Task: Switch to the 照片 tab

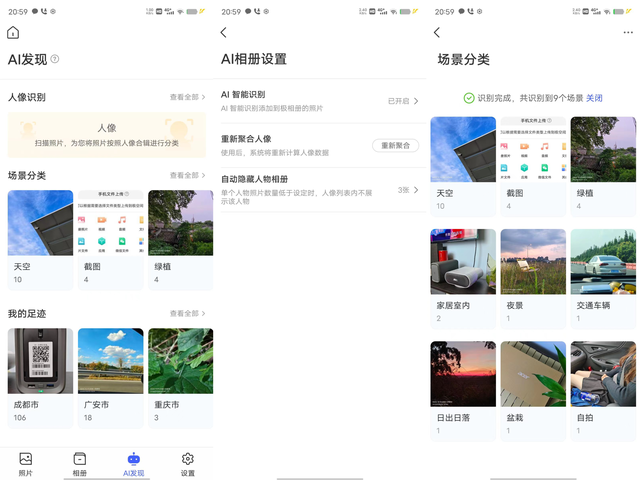Action: (x=26, y=464)
